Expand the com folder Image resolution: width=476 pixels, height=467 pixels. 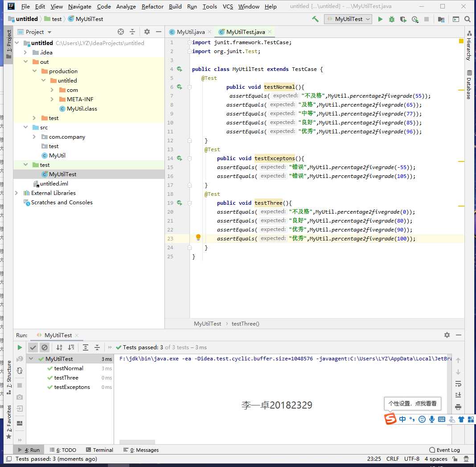tap(52, 90)
